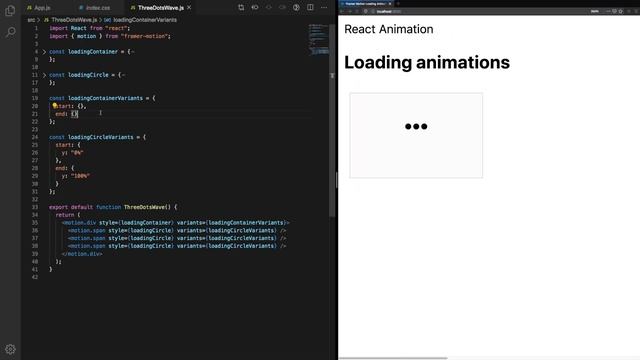Click the import motion from framer-motion line
The width and height of the screenshot is (640, 360).
(110, 36)
